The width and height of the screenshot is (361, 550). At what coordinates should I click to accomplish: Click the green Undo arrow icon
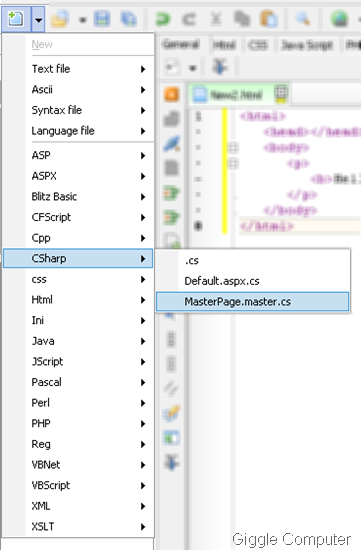click(163, 19)
